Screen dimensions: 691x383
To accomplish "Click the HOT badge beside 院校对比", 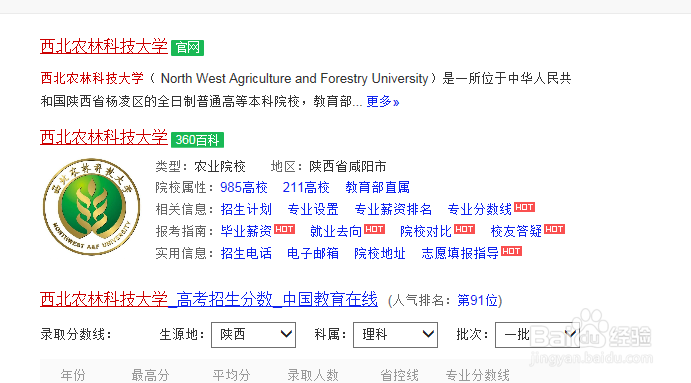I will click(x=464, y=229).
